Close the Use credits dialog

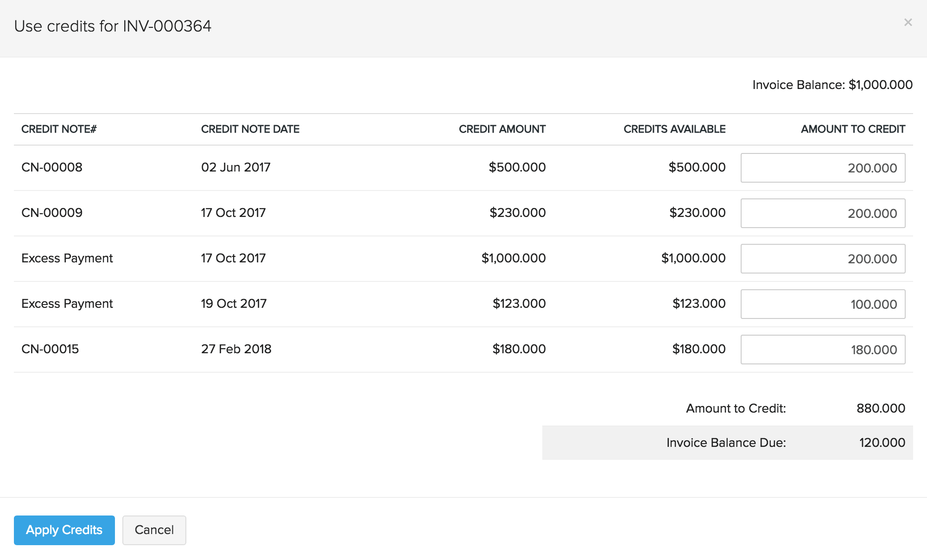click(908, 22)
